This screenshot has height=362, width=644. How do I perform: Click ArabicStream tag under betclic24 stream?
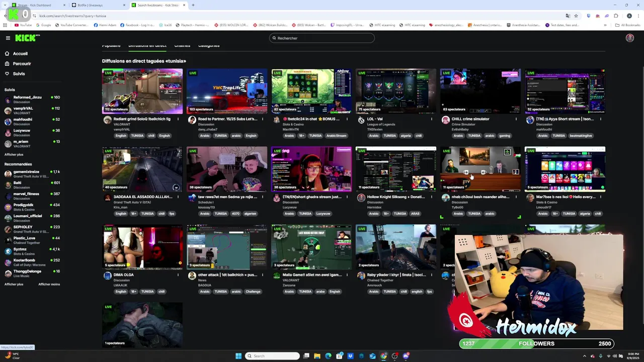pos(336,136)
